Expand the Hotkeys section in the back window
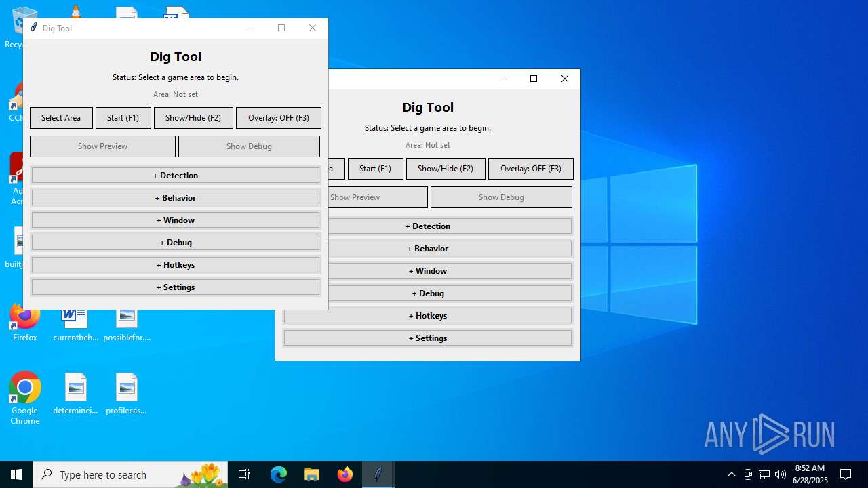This screenshot has height=488, width=868. coord(428,316)
